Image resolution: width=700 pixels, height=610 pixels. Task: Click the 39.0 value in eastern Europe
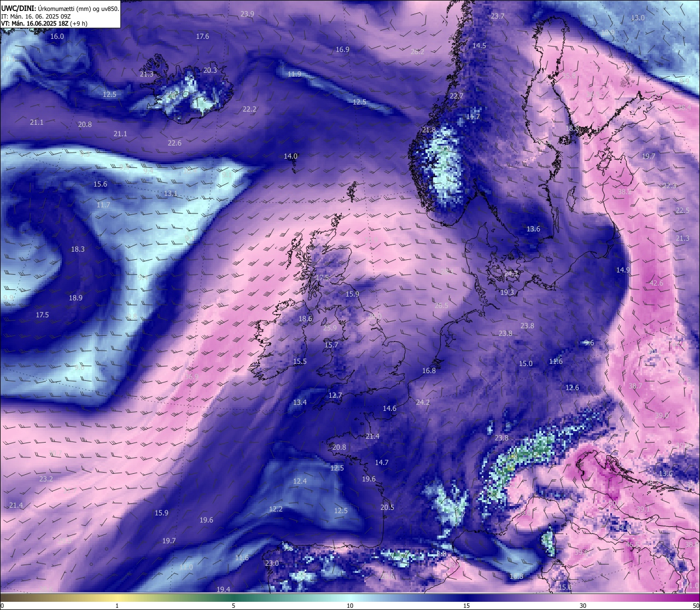click(662, 416)
